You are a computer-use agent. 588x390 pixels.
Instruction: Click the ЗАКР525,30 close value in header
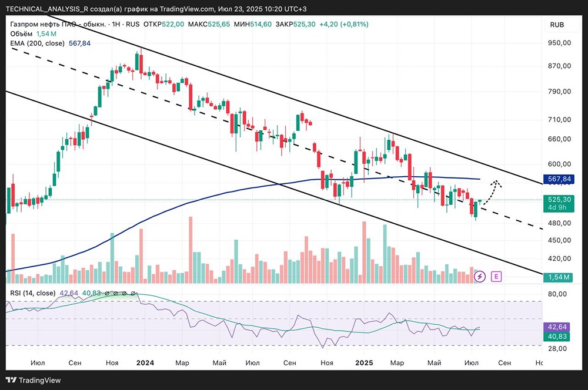click(296, 24)
